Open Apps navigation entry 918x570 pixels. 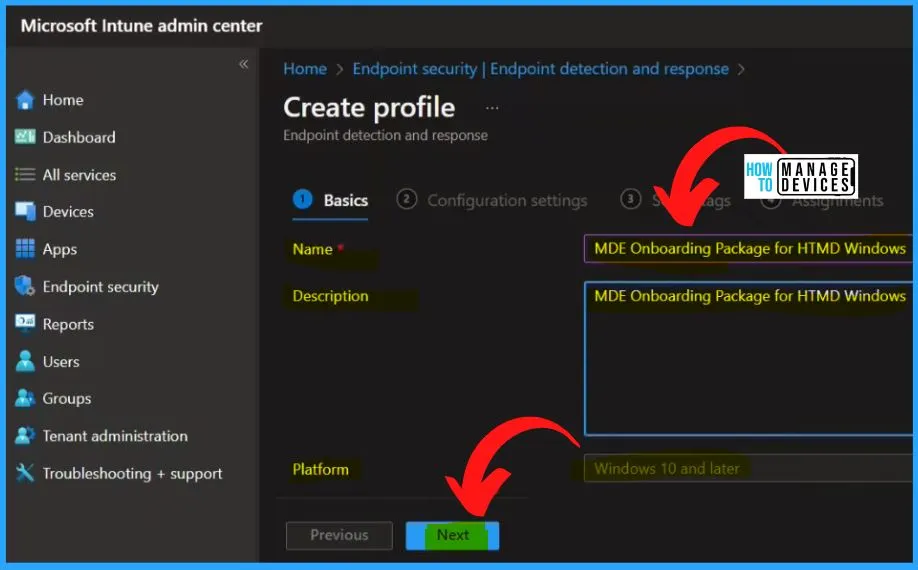60,249
